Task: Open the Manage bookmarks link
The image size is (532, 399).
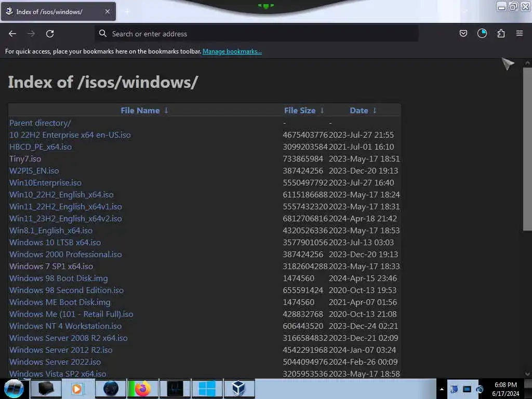Action: point(232,51)
